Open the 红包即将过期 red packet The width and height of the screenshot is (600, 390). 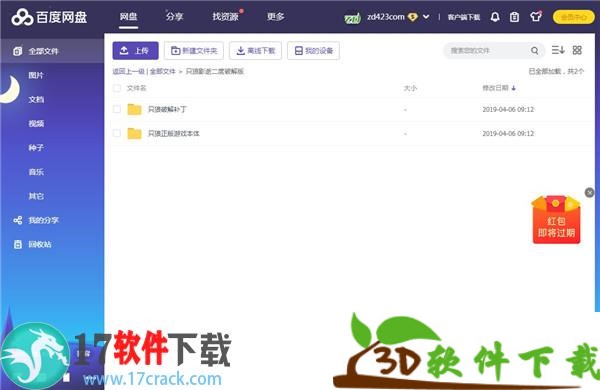click(556, 219)
